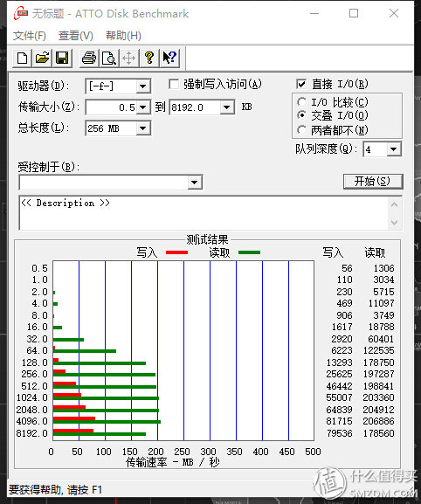Save results using the floppy disk icon
Image resolution: width=421 pixels, height=504 pixels.
click(62, 59)
